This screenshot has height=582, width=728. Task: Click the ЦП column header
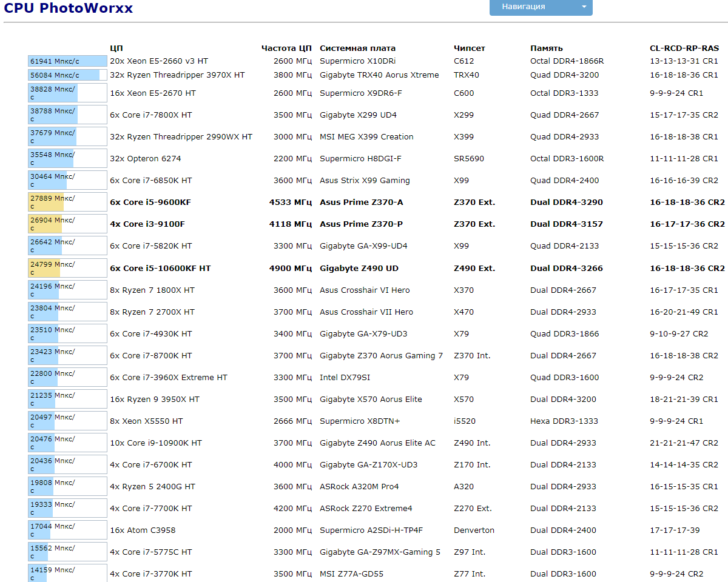(x=116, y=48)
